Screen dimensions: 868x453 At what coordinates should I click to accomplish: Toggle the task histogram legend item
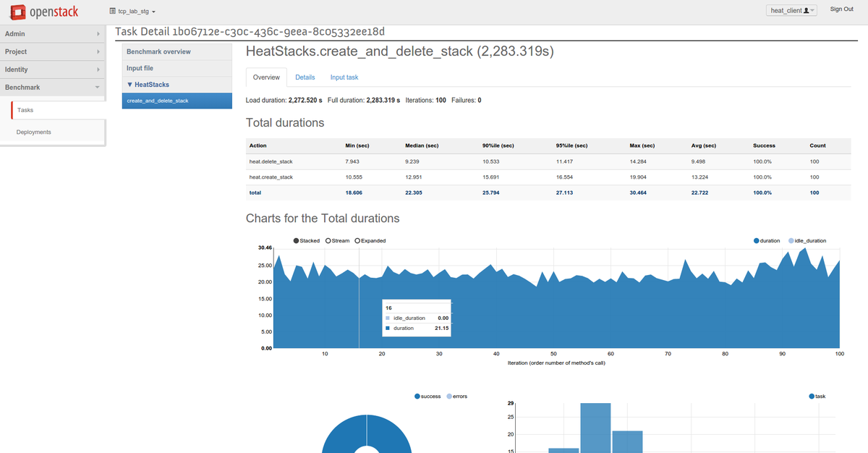click(817, 396)
